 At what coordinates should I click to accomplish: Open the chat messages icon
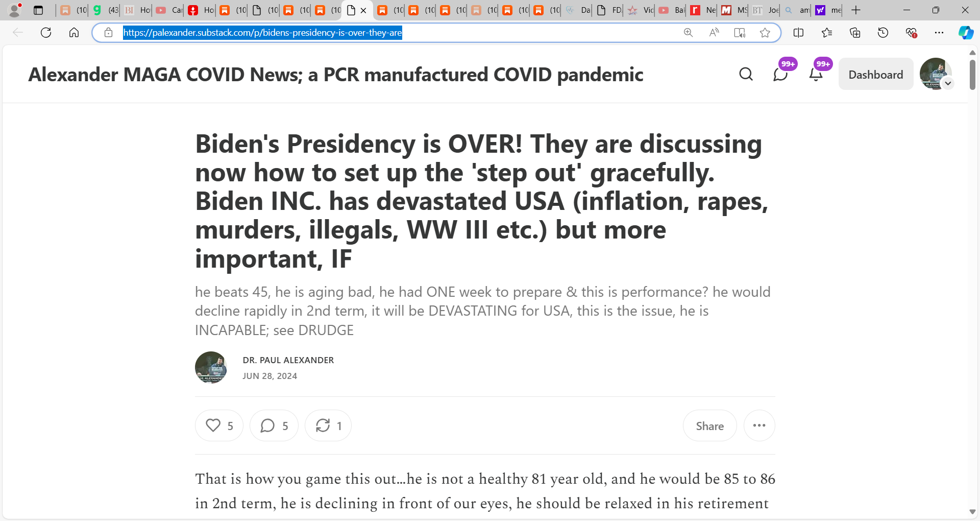tap(780, 75)
